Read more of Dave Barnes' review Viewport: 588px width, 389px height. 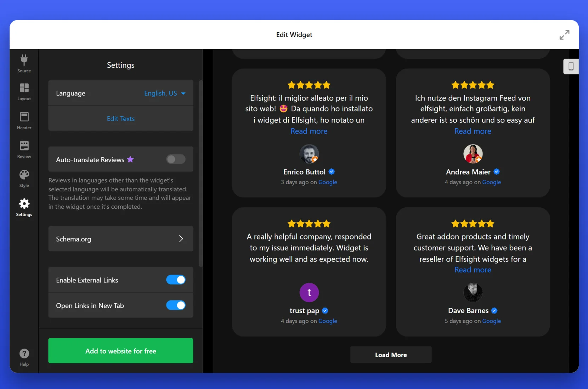[x=473, y=270]
